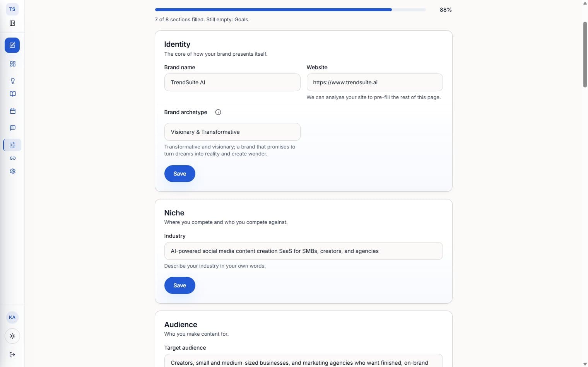This screenshot has width=588, height=367.
Task: Save the Niche section
Action: [x=179, y=285]
